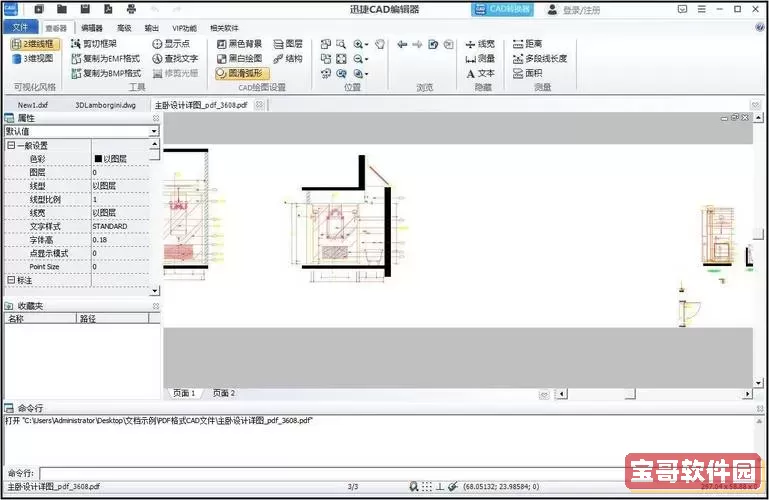Viewport: 769px width, 500px height.
Task: Activate the hand pan tool
Action: tap(380, 44)
